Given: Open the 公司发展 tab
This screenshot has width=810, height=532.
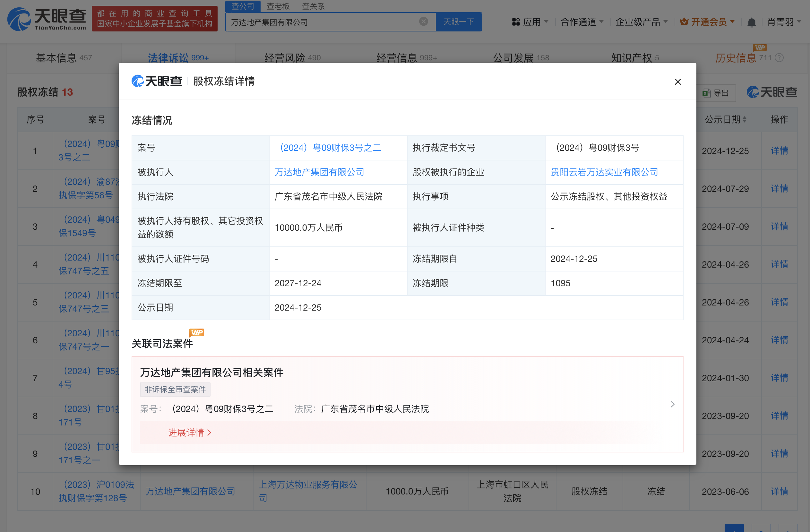Looking at the screenshot, I should [521, 58].
